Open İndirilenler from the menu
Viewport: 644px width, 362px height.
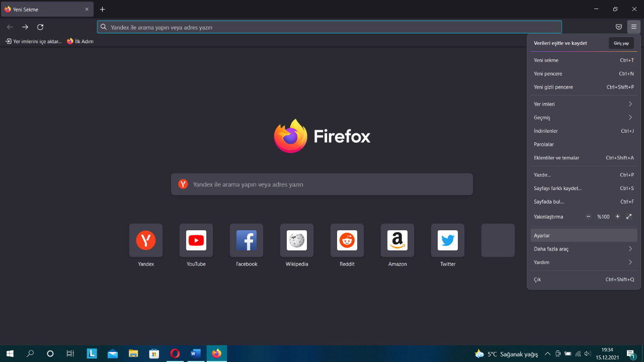click(584, 131)
